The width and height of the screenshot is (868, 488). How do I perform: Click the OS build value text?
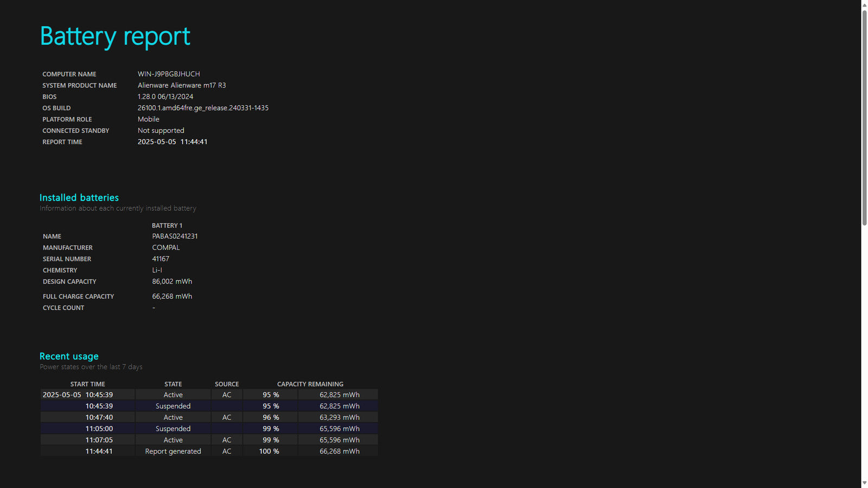[x=203, y=108]
